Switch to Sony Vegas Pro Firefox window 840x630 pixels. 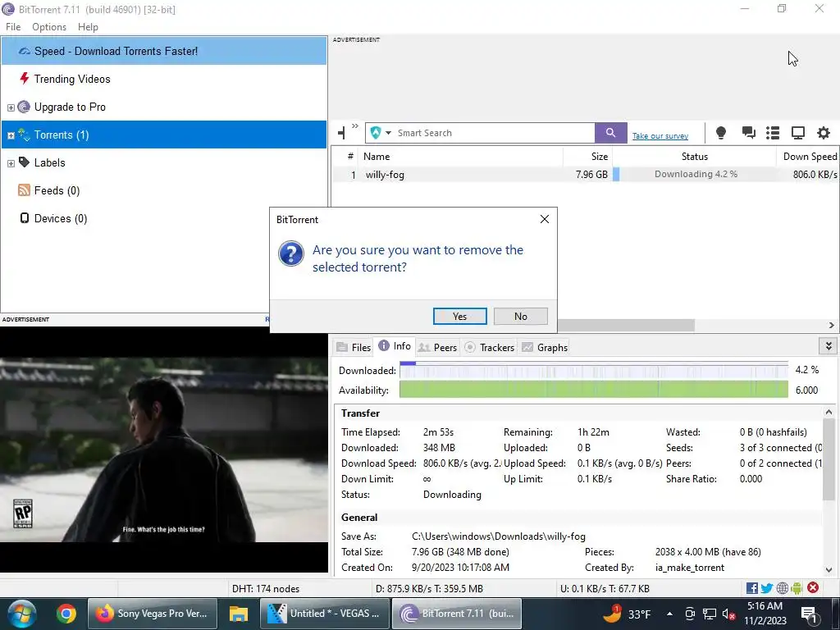(152, 614)
